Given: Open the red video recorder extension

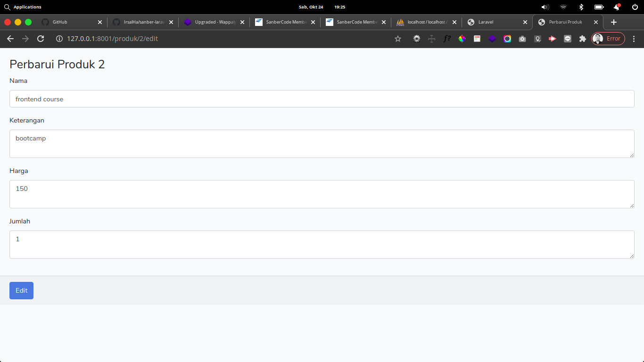Looking at the screenshot, I should click(553, 39).
